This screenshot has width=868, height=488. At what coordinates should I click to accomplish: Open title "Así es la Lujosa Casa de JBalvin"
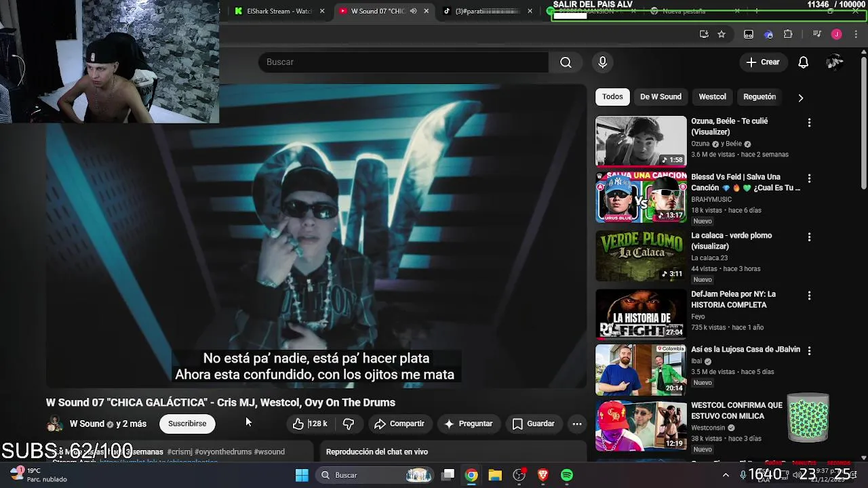(745, 350)
